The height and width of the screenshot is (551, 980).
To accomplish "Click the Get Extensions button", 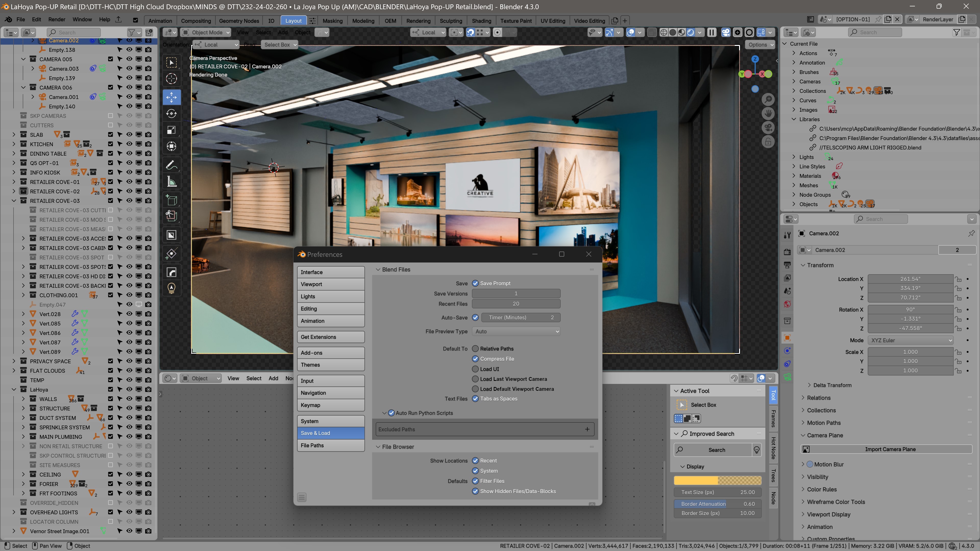I will pos(330,337).
